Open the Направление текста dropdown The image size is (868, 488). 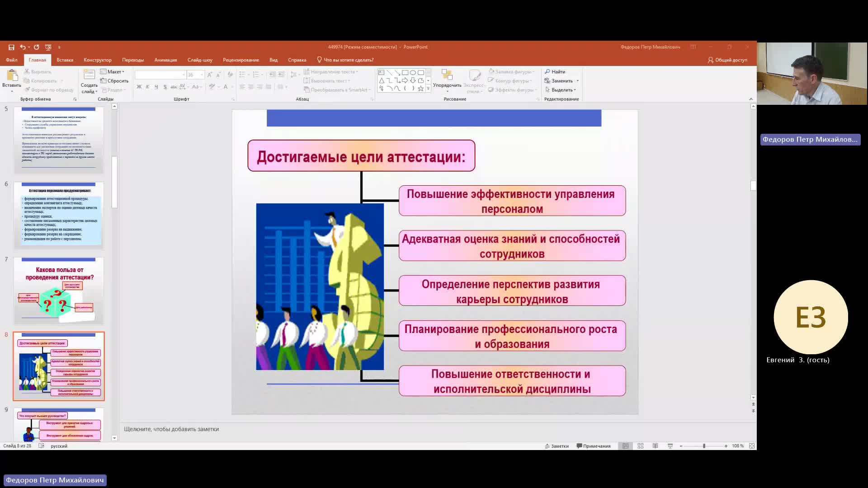point(330,72)
